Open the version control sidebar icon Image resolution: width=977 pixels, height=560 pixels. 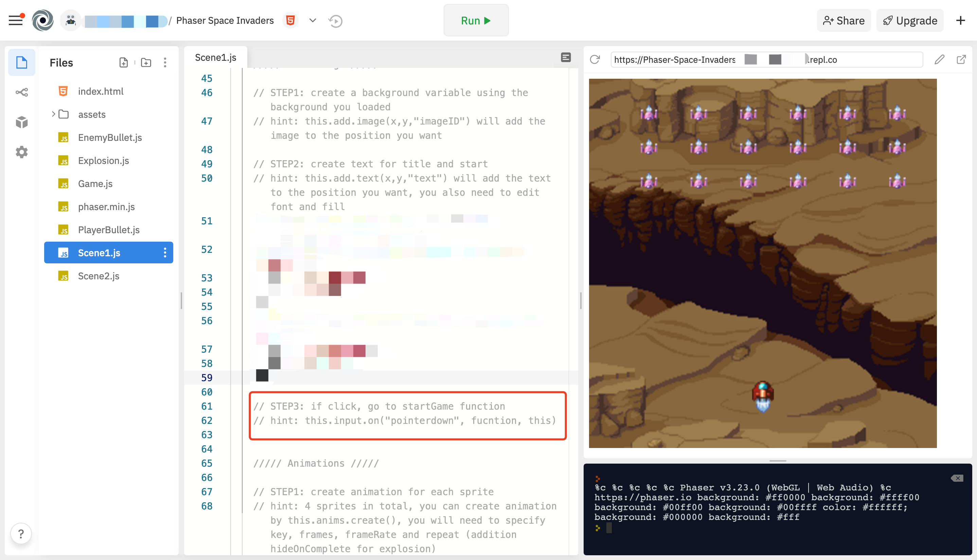21,92
